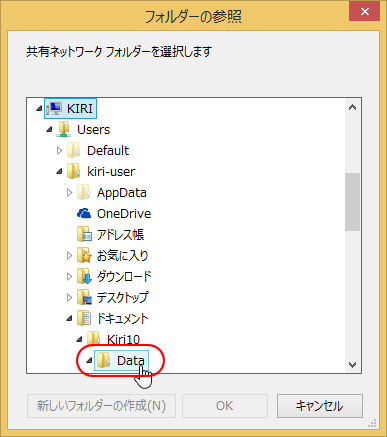
Task: Click the アドレス帳 contacts folder icon
Action: click(84, 234)
